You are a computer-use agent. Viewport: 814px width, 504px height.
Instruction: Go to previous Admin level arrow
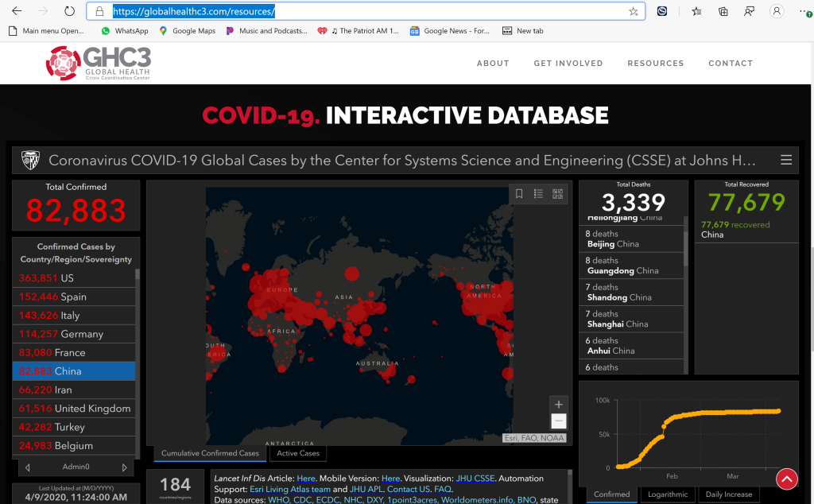tap(28, 467)
